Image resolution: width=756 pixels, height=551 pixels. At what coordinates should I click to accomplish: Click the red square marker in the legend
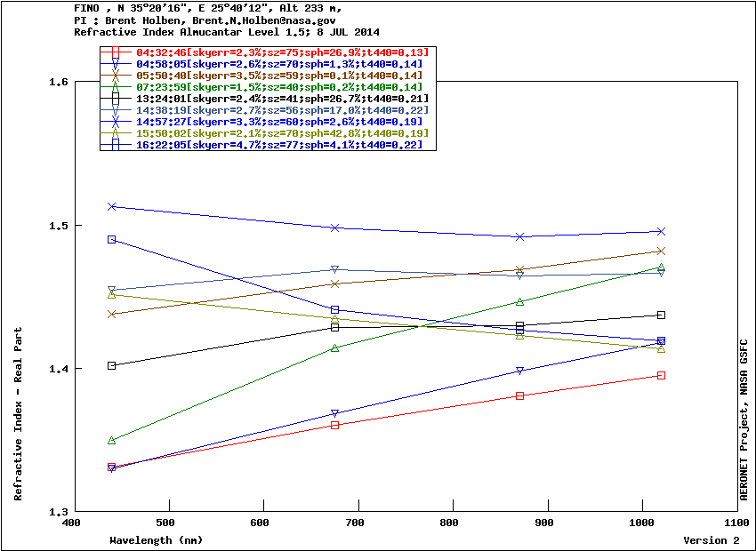point(117,52)
